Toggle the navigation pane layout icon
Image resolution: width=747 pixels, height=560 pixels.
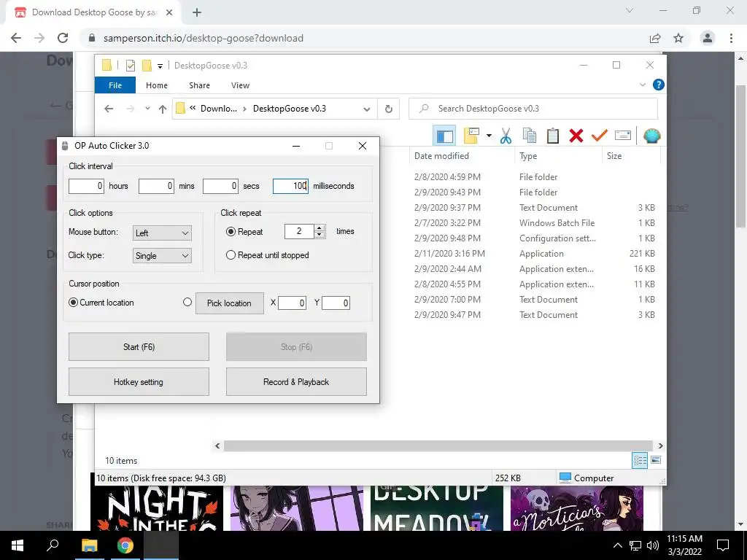click(x=444, y=136)
